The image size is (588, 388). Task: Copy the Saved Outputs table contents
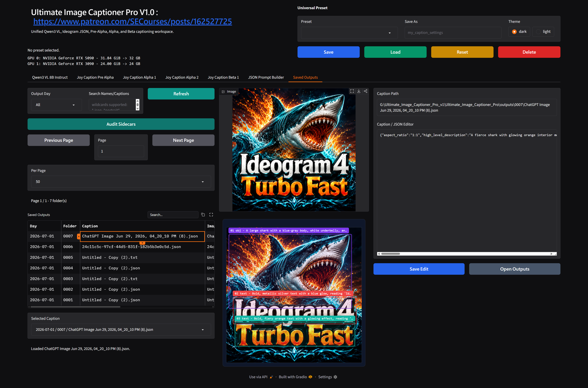[203, 214]
